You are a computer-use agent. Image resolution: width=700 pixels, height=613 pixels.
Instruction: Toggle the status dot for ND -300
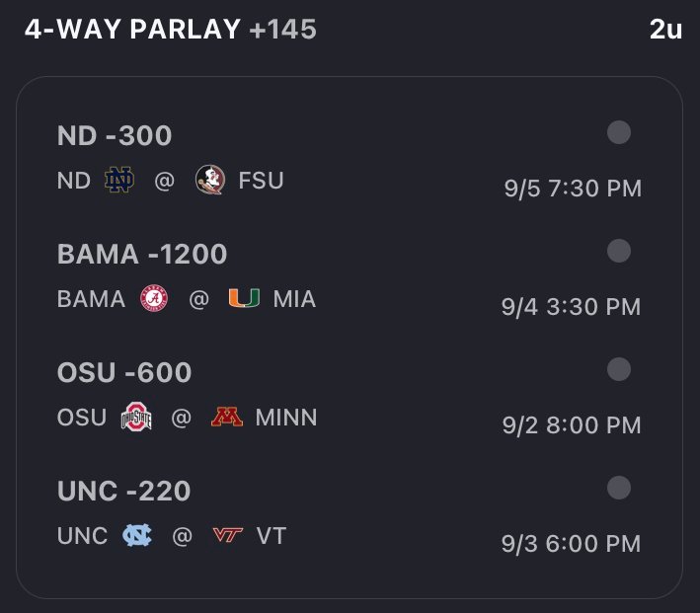coord(619,132)
